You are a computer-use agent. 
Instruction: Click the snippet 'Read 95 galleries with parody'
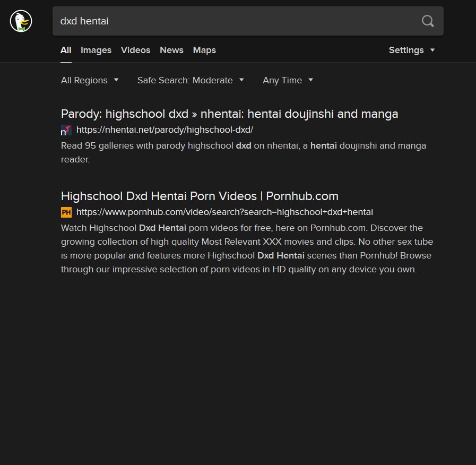(244, 152)
